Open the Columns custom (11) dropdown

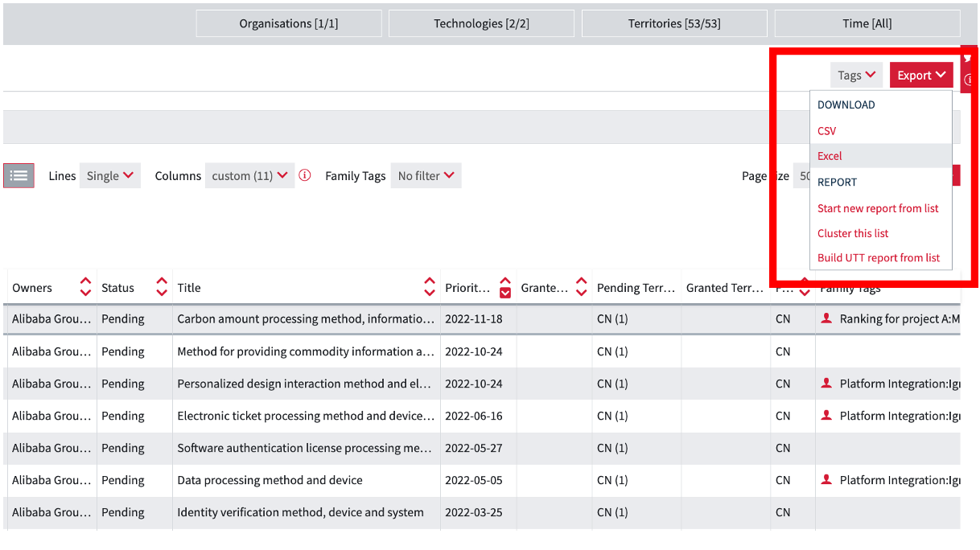[249, 175]
